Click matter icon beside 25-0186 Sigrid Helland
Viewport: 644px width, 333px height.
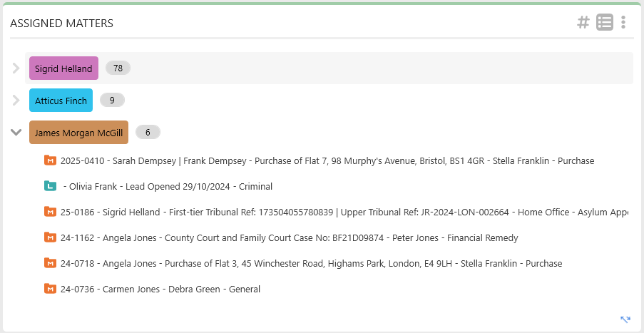click(50, 212)
